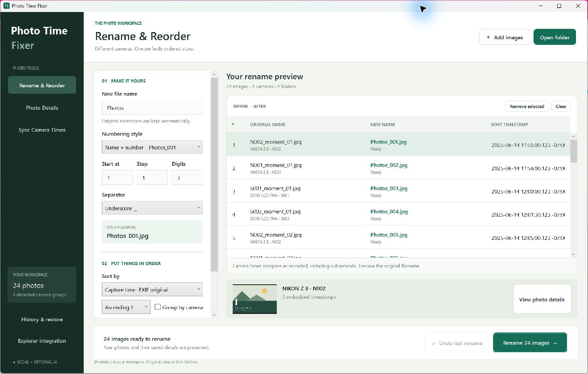Select row N002_moment_01.jpg
This screenshot has width=588, height=374.
(x=398, y=145)
